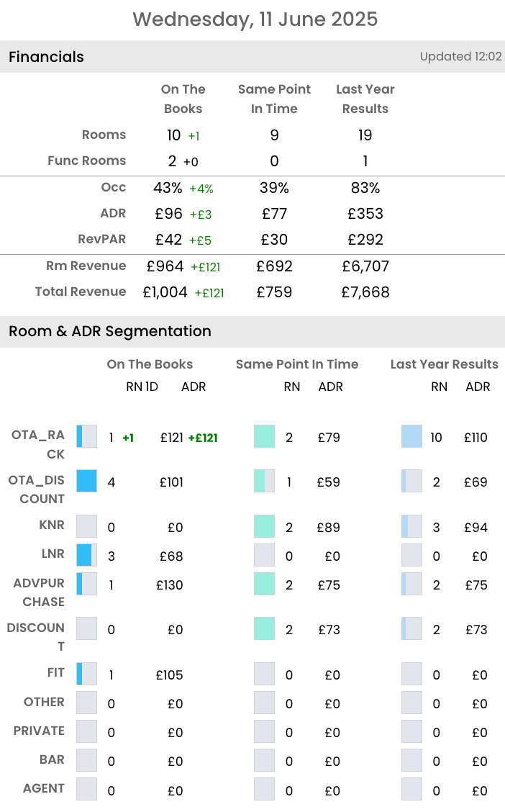Click the Last Year Results column header in Financials
505x812 pixels.
(365, 99)
